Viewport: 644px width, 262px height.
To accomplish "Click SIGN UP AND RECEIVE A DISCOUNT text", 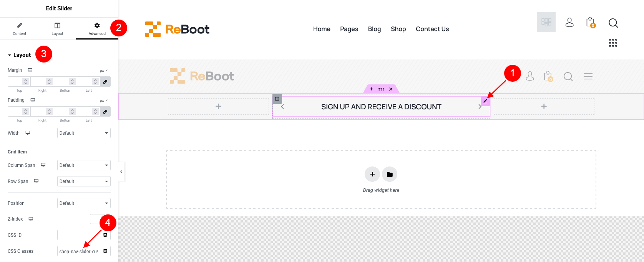I will pos(381,107).
